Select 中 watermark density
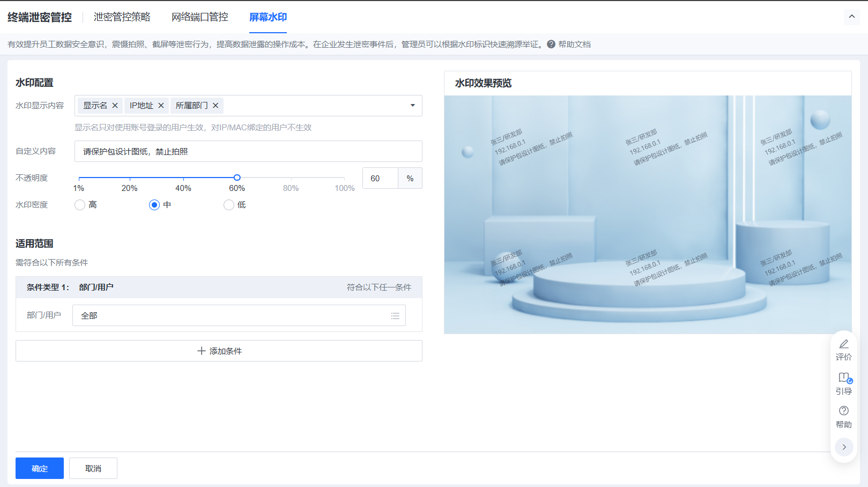 pyautogui.click(x=154, y=205)
